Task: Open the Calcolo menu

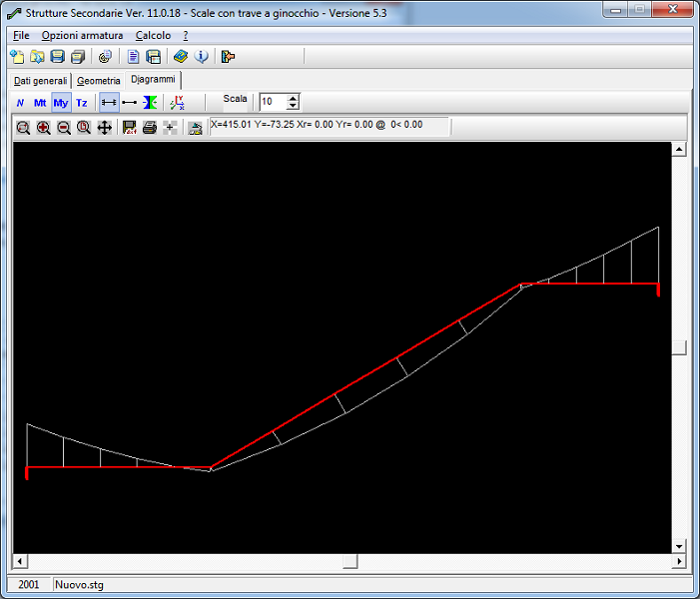Action: click(153, 36)
